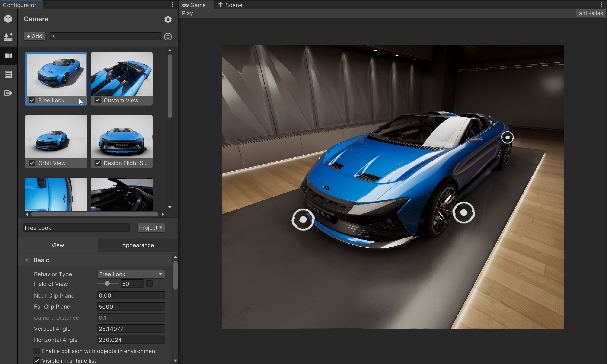Image resolution: width=607 pixels, height=364 pixels.
Task: Click the camera sidebar icon
Action: [x=8, y=56]
